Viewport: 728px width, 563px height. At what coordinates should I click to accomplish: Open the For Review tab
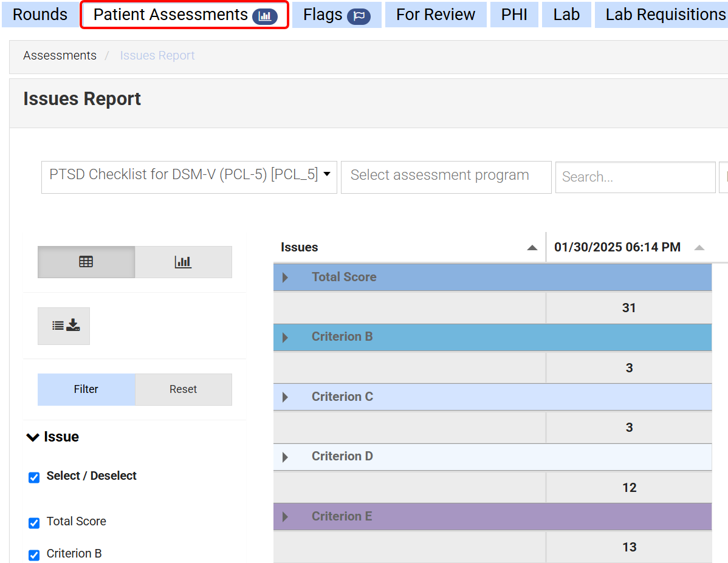click(435, 14)
